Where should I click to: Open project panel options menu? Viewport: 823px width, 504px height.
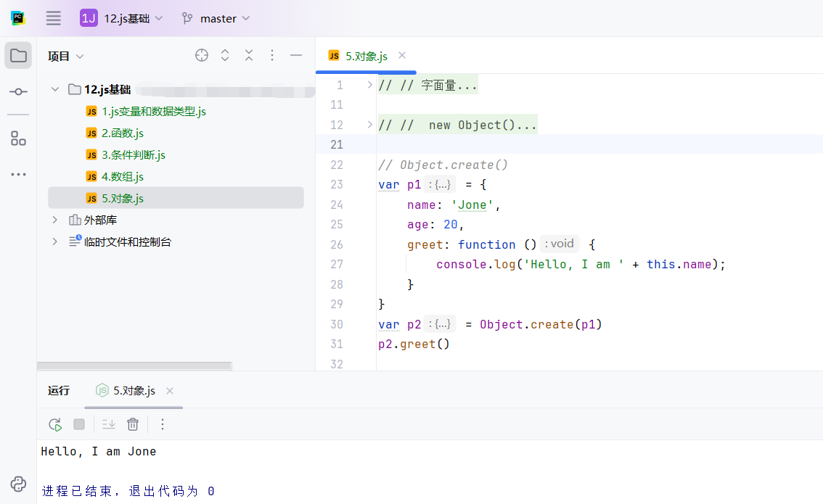click(x=272, y=56)
